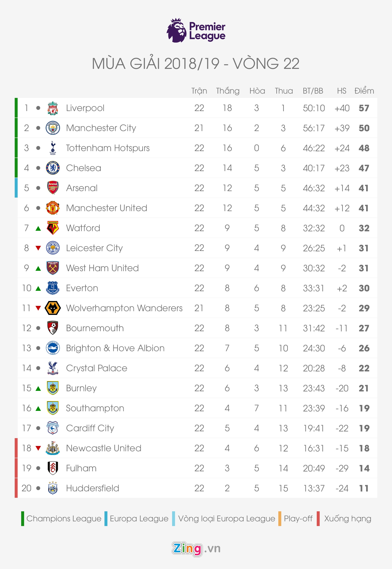Viewport: 392px width, 569px height.
Task: Click the Manchester United team name
Action: [107, 208]
